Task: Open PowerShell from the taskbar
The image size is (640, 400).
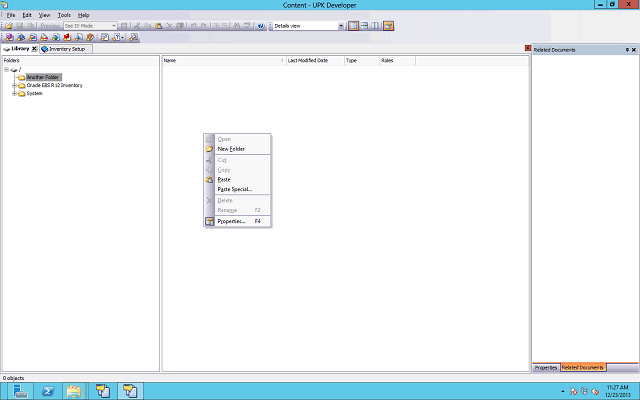Action: coord(48,391)
